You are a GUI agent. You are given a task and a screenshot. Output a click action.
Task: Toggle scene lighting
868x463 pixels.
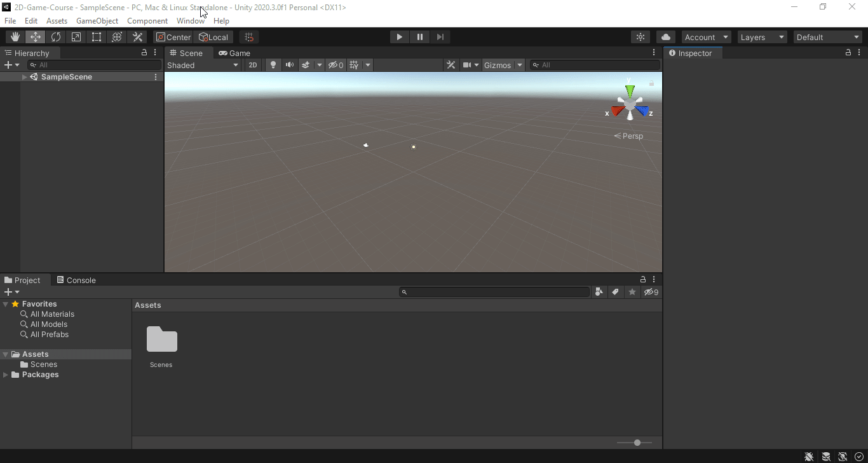[273, 65]
